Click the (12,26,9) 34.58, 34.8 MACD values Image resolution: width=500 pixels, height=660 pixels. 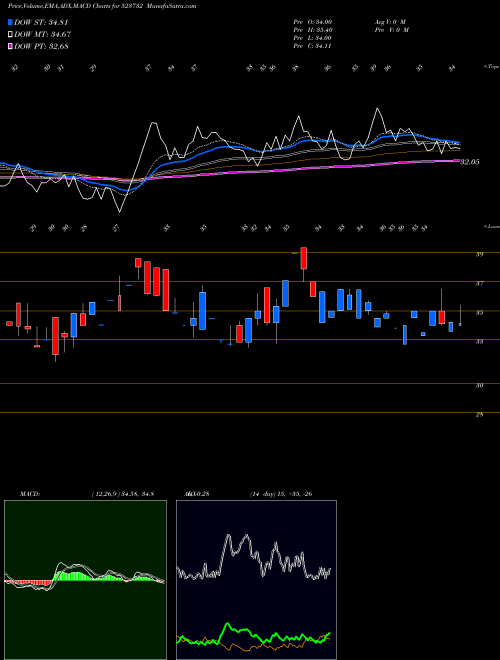[x=122, y=494]
